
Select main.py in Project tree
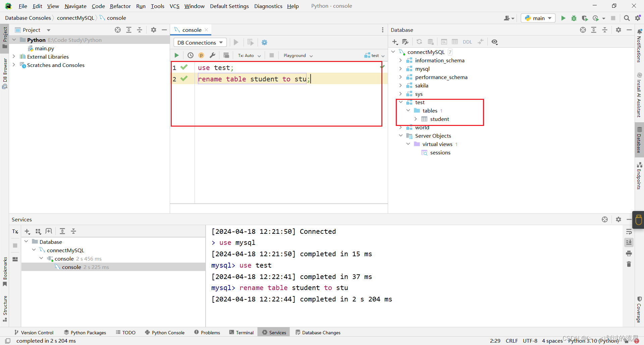coord(44,48)
